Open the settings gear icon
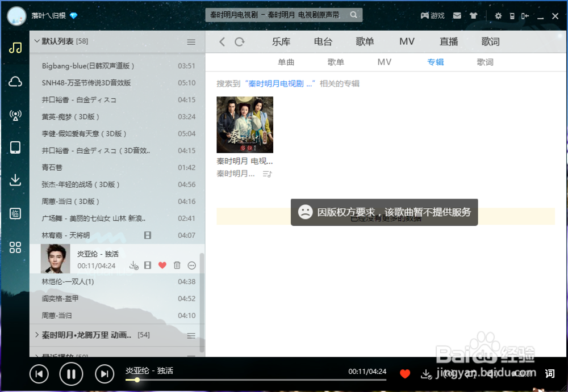 coord(499,16)
